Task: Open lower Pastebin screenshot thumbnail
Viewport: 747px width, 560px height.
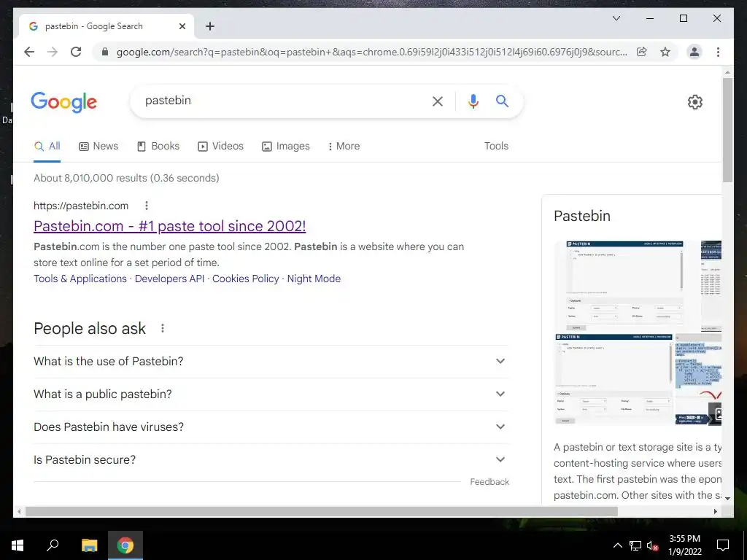Action: click(614, 379)
